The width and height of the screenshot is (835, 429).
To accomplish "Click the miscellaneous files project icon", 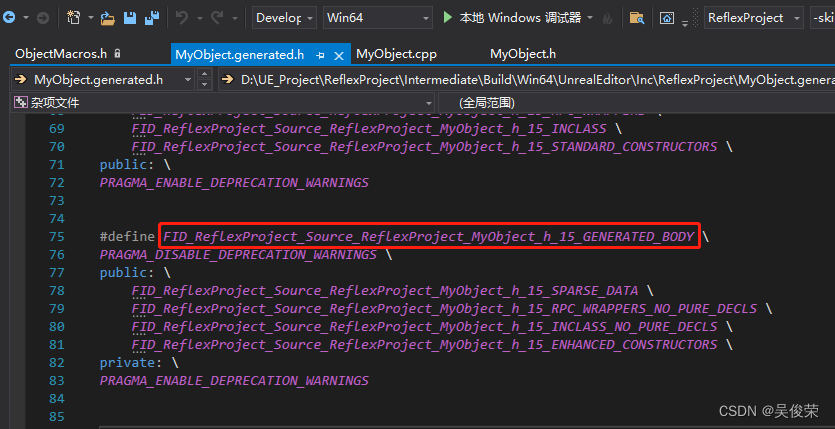I will tap(21, 103).
